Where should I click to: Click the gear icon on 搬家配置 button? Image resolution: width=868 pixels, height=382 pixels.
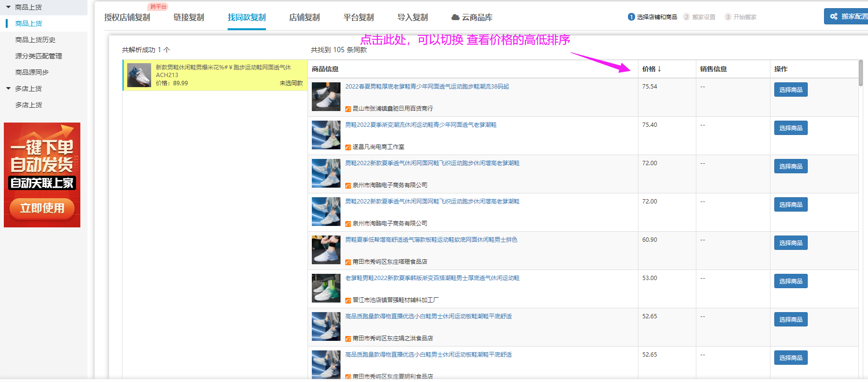pos(834,16)
